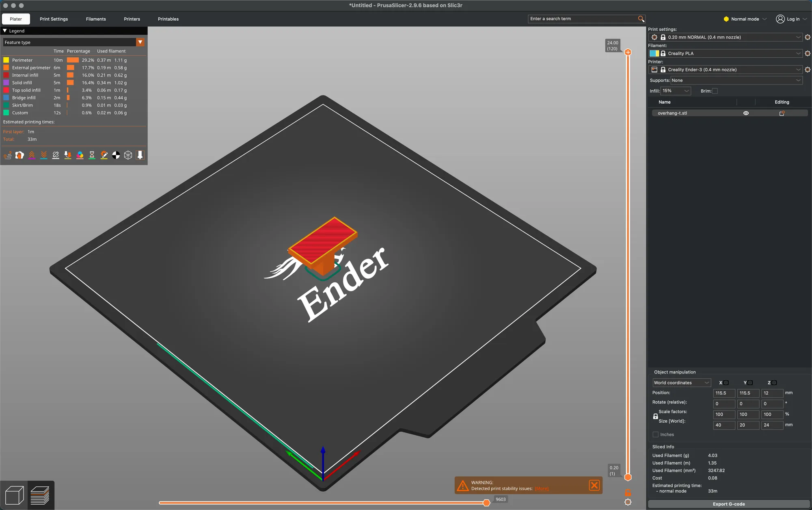Open the Creality Ender-3 printer dropdown
This screenshot has width=812, height=510.
click(725, 69)
